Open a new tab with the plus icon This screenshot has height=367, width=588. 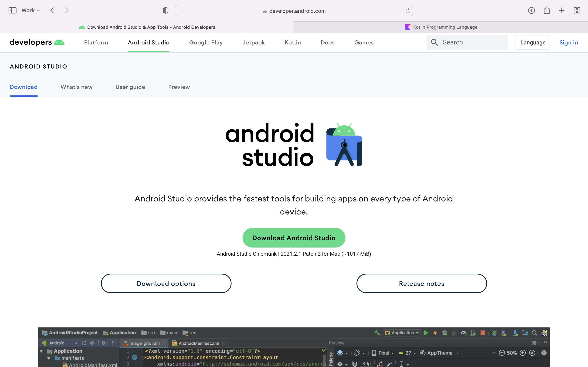pyautogui.click(x=562, y=10)
